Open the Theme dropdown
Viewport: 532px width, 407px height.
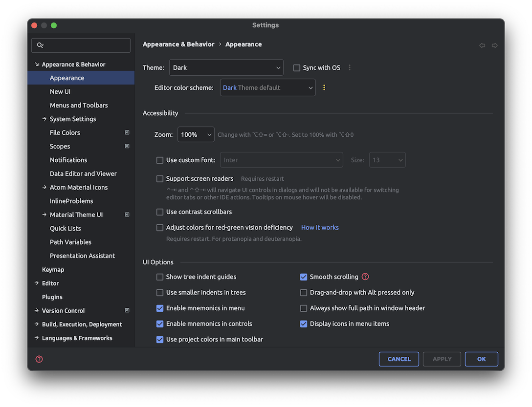coord(226,67)
